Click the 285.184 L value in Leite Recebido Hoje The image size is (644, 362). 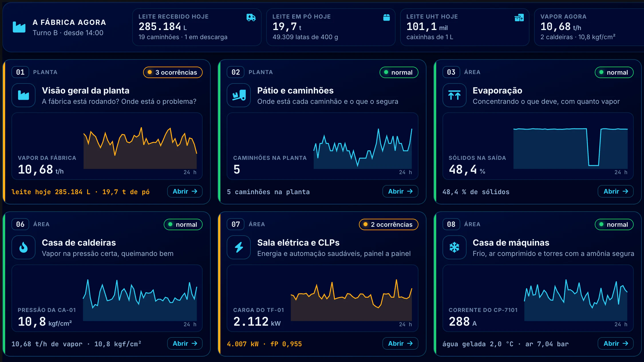tap(163, 27)
